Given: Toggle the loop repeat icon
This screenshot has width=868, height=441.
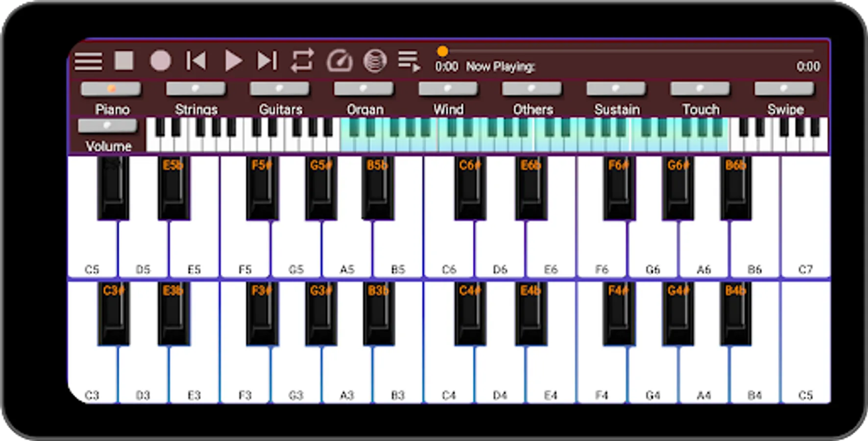Looking at the screenshot, I should pos(302,61).
